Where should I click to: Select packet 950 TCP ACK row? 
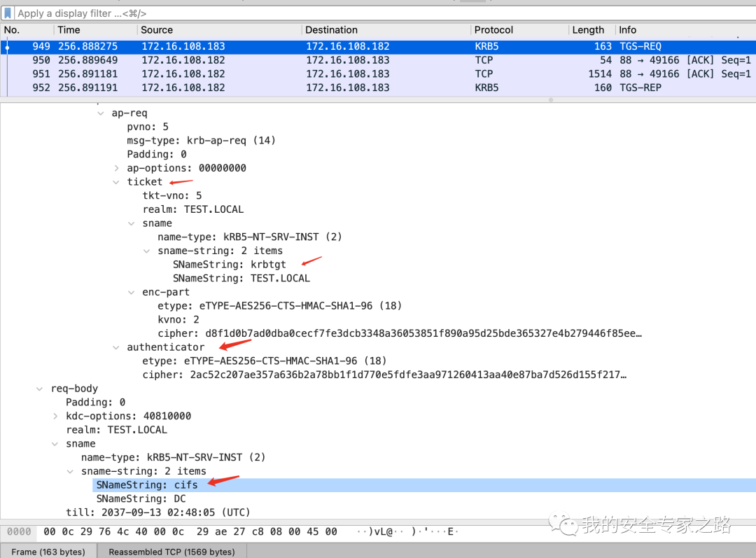[x=378, y=60]
